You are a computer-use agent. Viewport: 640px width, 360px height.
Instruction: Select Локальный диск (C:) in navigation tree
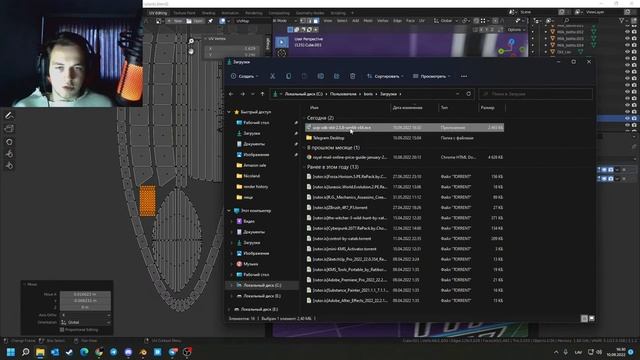[x=262, y=285]
